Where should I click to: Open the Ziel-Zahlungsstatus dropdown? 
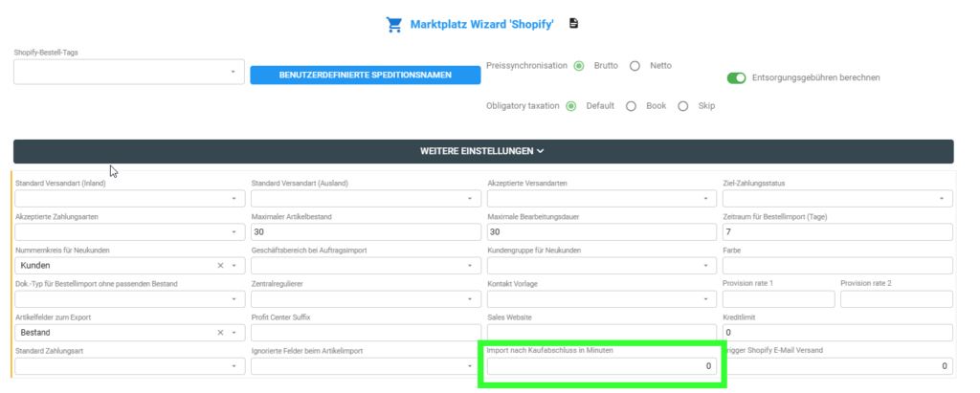pos(837,198)
